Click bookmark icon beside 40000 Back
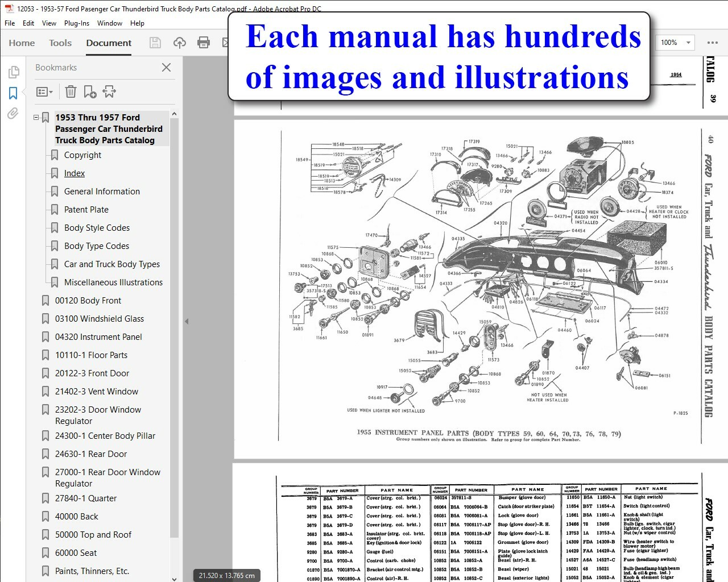Viewport: 728px width, 582px height. tap(45, 517)
